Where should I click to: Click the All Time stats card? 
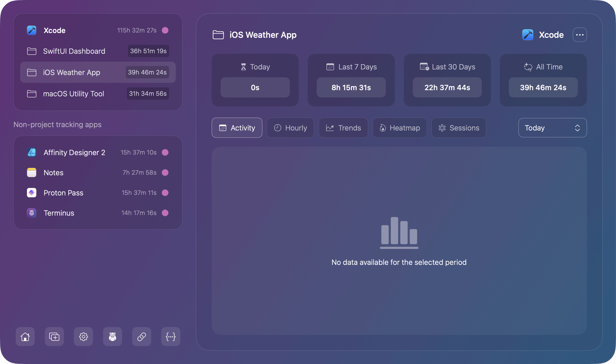[x=543, y=80]
